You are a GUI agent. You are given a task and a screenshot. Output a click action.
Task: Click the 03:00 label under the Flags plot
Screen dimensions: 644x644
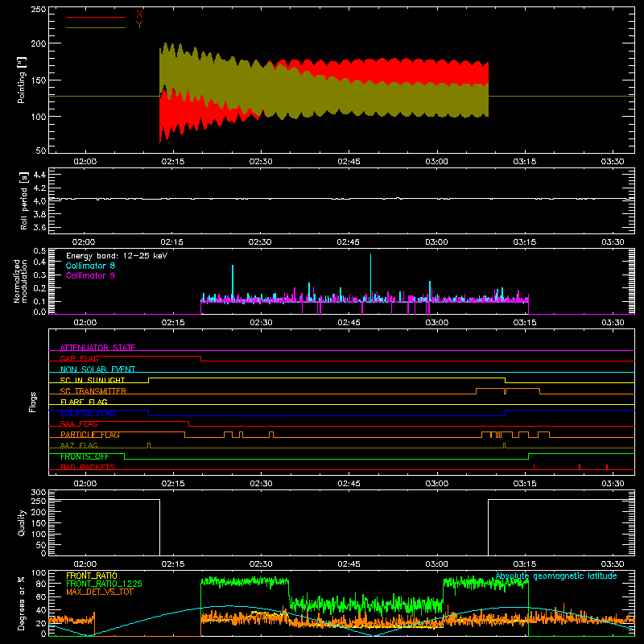pyautogui.click(x=436, y=484)
